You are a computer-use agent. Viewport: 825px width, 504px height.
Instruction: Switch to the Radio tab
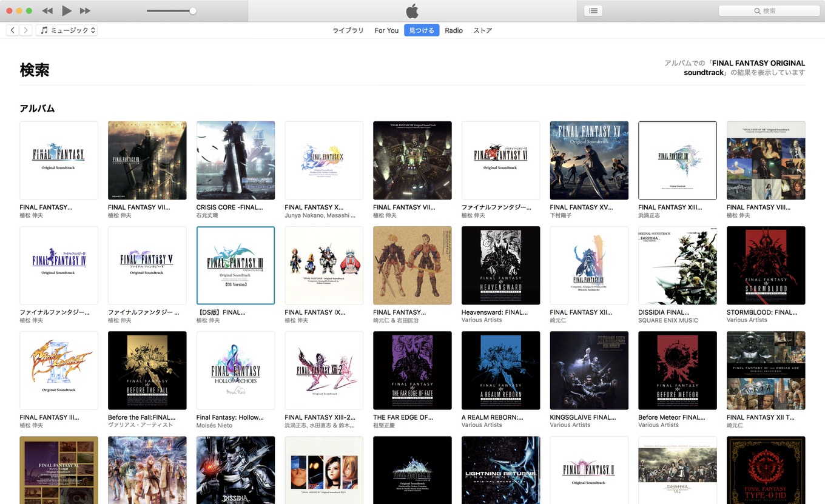(x=454, y=30)
